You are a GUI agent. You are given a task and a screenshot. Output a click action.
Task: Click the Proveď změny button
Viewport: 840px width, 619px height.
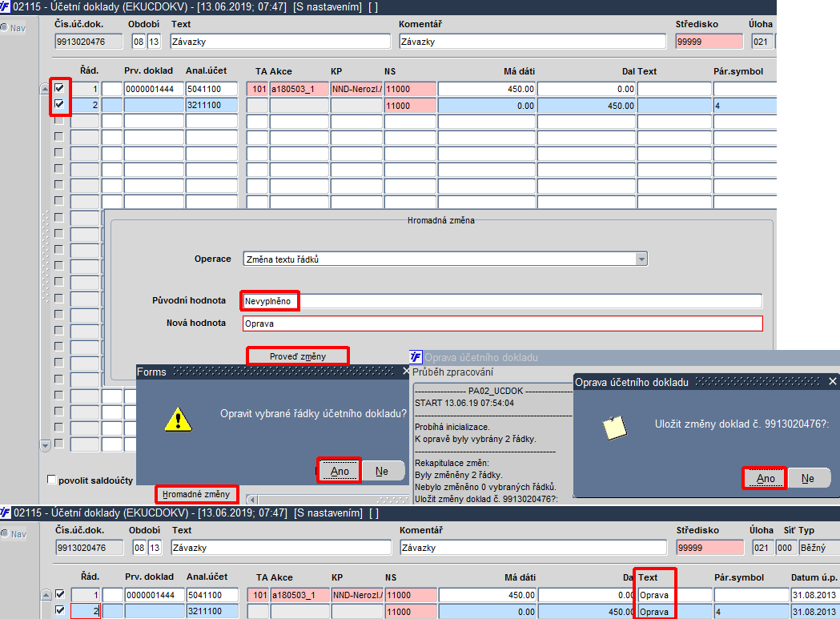coord(297,356)
